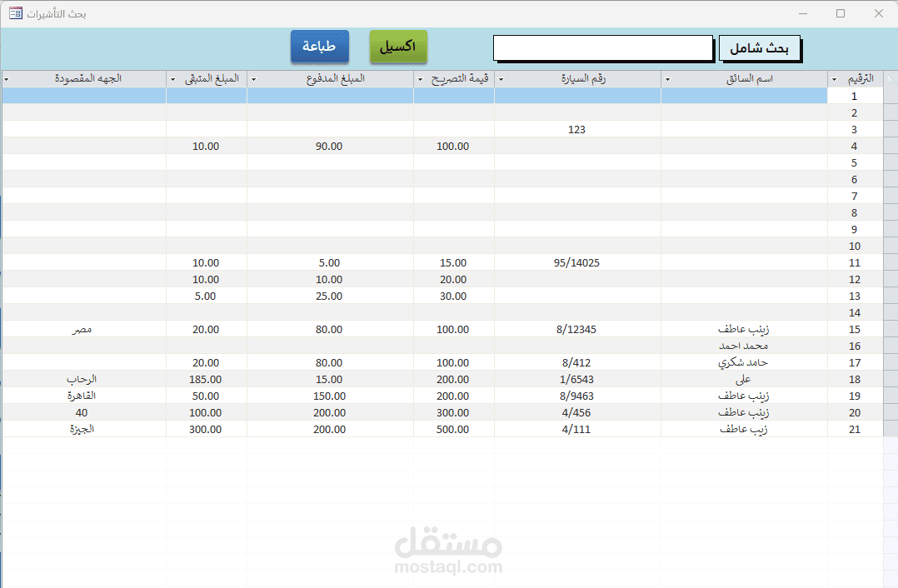
Task: Click the اكسيل export button
Action: coord(398,47)
